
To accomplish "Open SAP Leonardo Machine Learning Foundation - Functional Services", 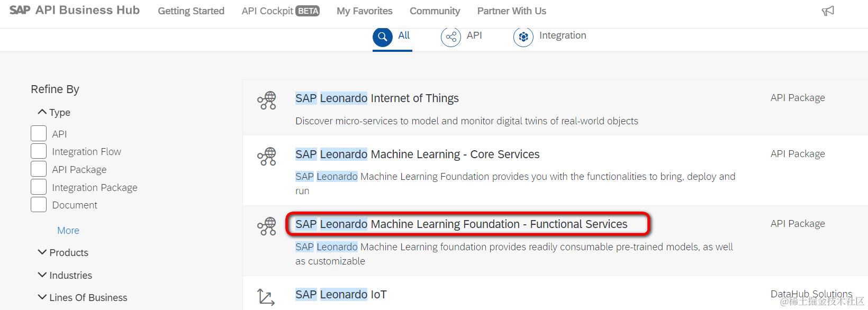I will (461, 224).
